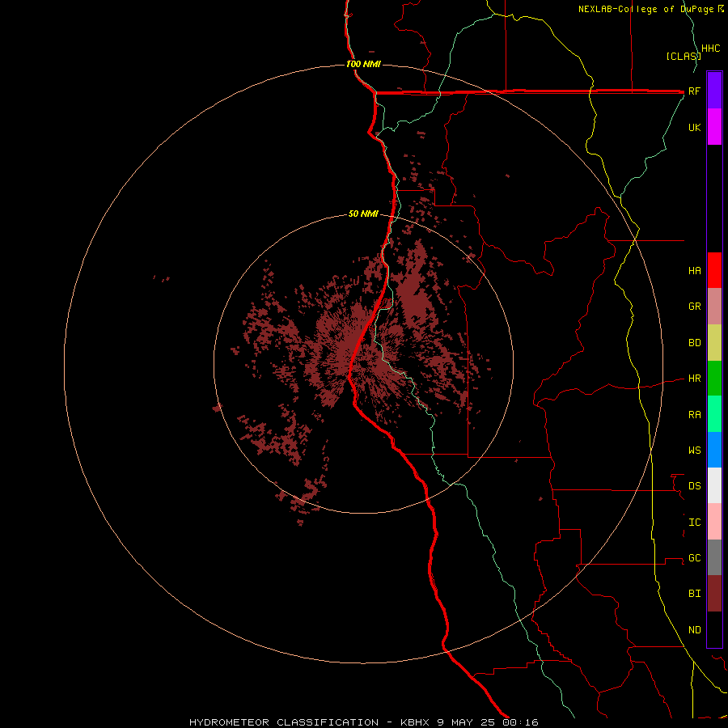
Task: Click the 00:16 timestamp
Action: point(519,722)
